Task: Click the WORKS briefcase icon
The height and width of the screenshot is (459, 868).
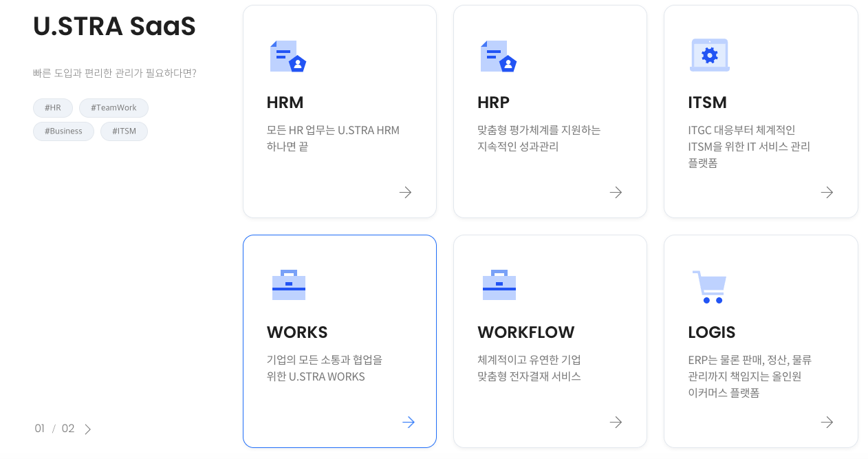Action: (x=288, y=285)
